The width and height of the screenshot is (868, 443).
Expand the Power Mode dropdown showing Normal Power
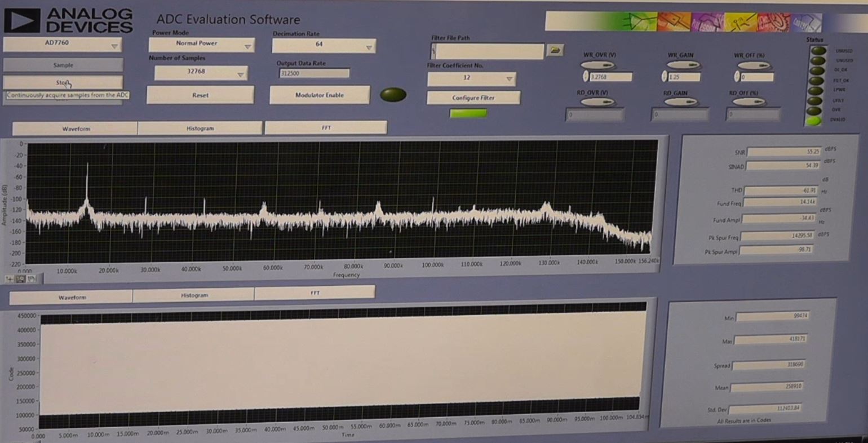coord(201,45)
